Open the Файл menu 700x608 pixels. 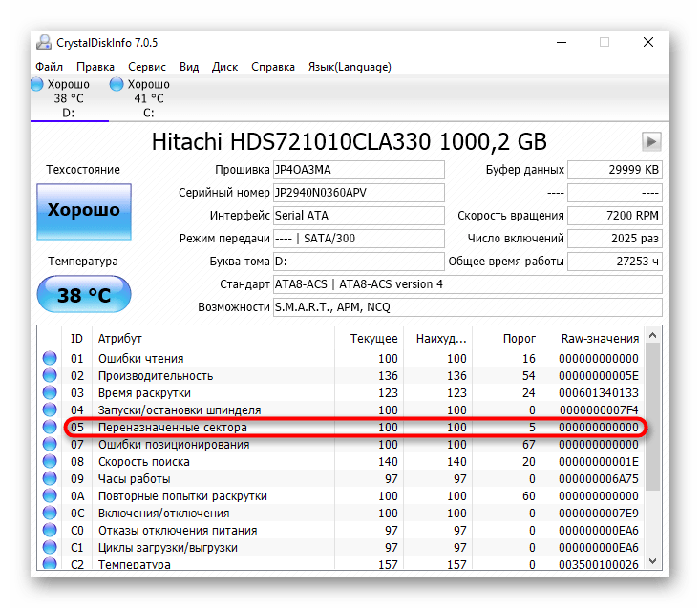(x=49, y=67)
